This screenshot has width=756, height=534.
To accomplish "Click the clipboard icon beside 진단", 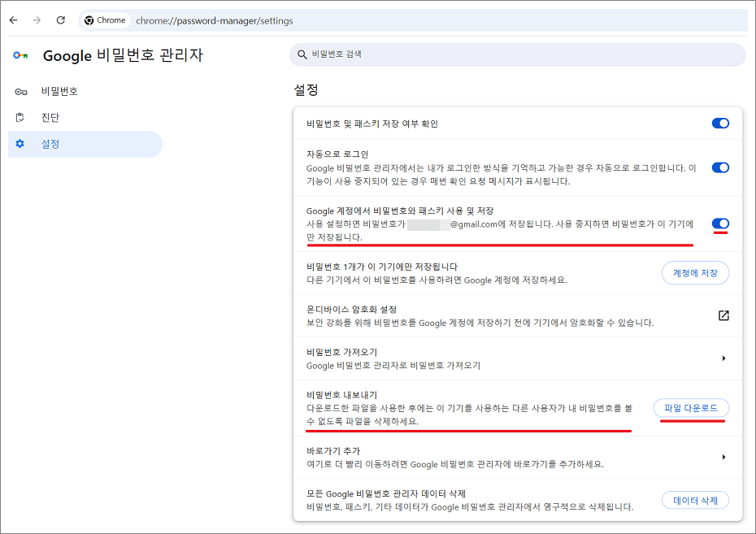I will click(x=20, y=118).
